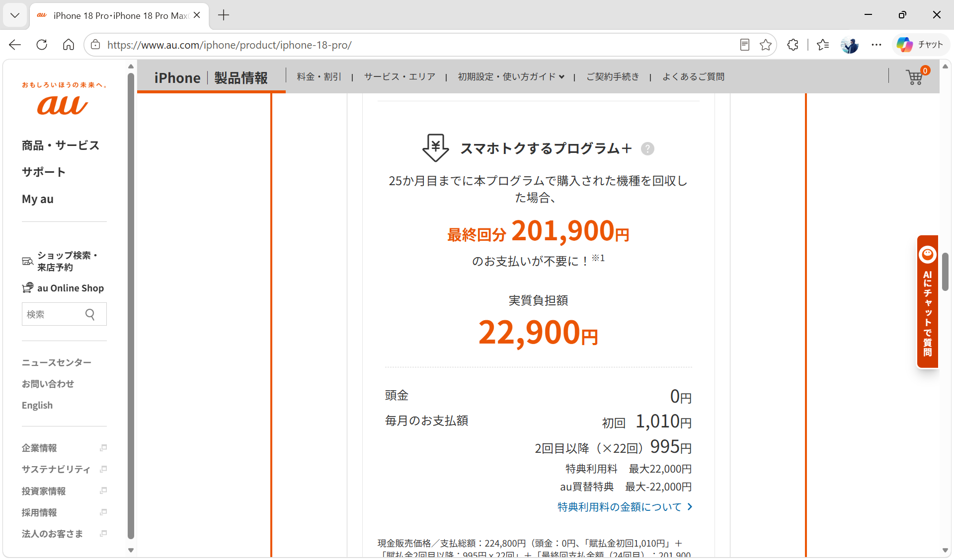
Task: Switch site language to English
Action: tap(37, 405)
